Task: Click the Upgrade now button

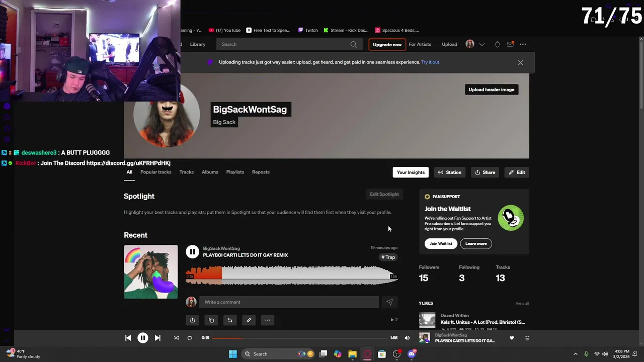Action: click(x=387, y=44)
